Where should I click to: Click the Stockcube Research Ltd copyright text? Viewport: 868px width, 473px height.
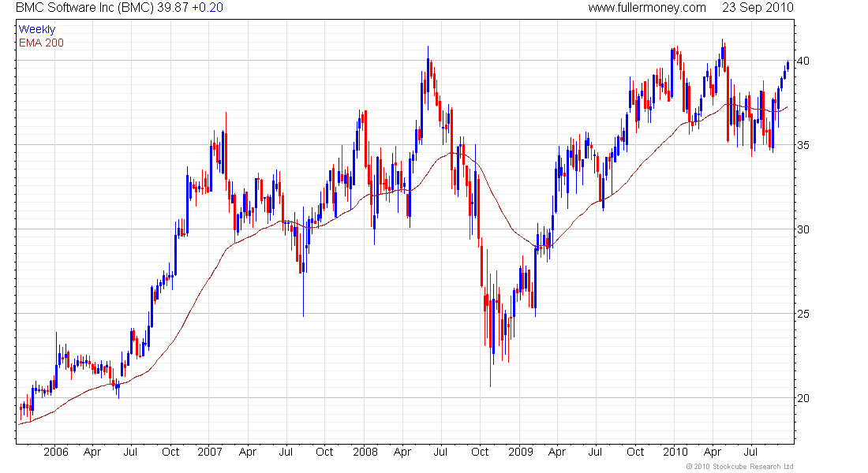(x=739, y=467)
